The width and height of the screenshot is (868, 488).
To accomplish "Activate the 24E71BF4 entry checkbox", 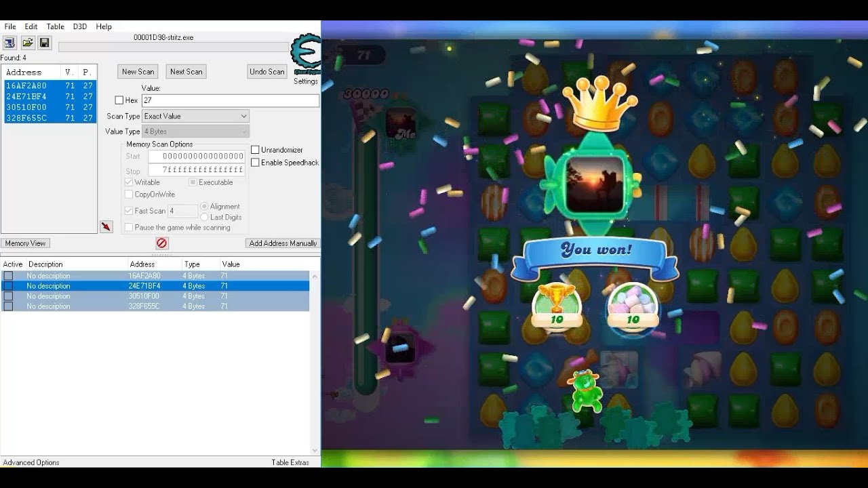I will click(8, 286).
